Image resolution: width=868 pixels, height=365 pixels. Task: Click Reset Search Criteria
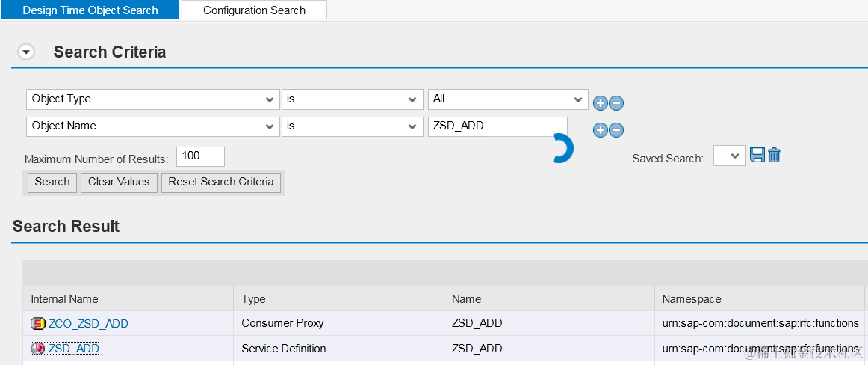221,182
